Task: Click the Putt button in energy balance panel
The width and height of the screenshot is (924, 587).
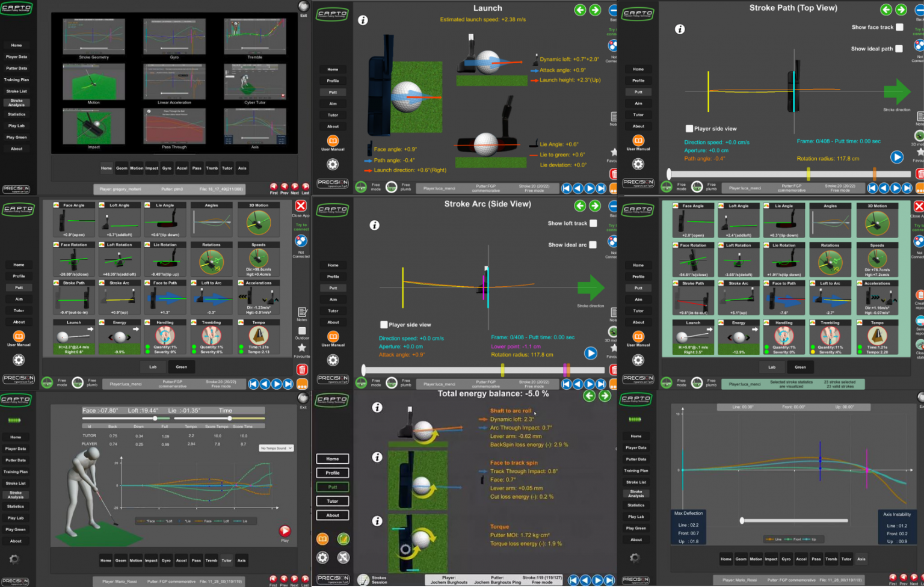Action: (333, 487)
